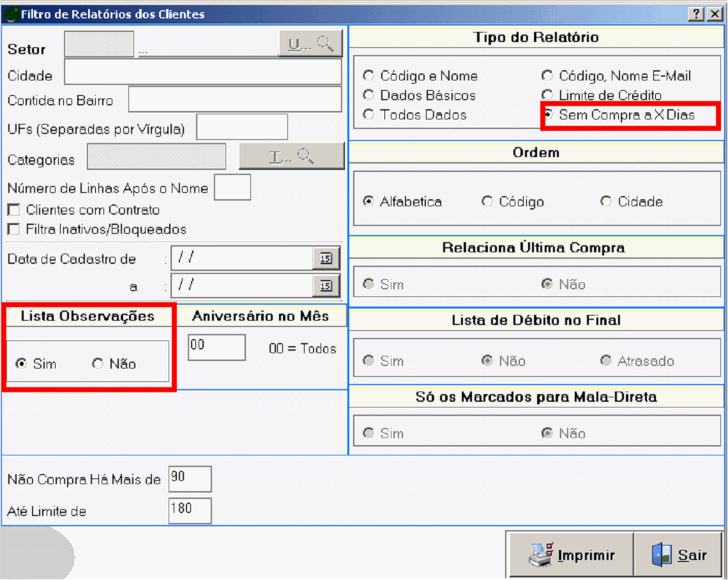The height and width of the screenshot is (580, 728).
Task: Open calendar for Data de Cadastro start
Action: (x=326, y=258)
